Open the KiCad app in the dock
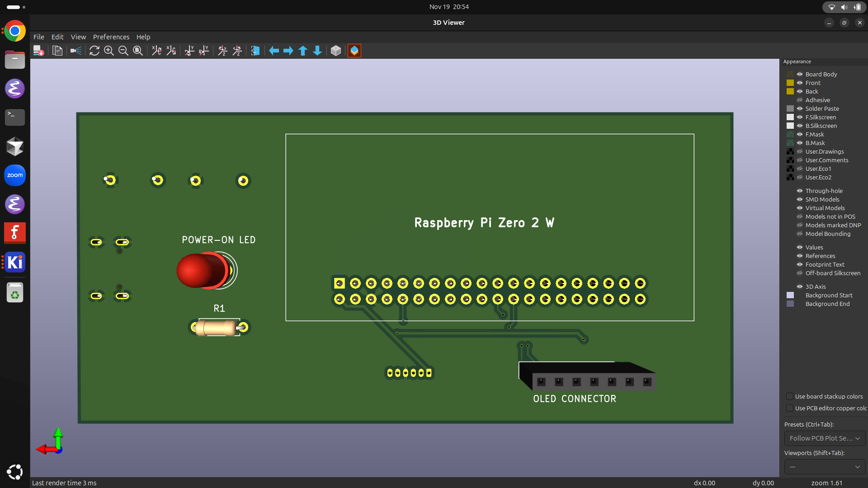This screenshot has height=488, width=868. 14,262
